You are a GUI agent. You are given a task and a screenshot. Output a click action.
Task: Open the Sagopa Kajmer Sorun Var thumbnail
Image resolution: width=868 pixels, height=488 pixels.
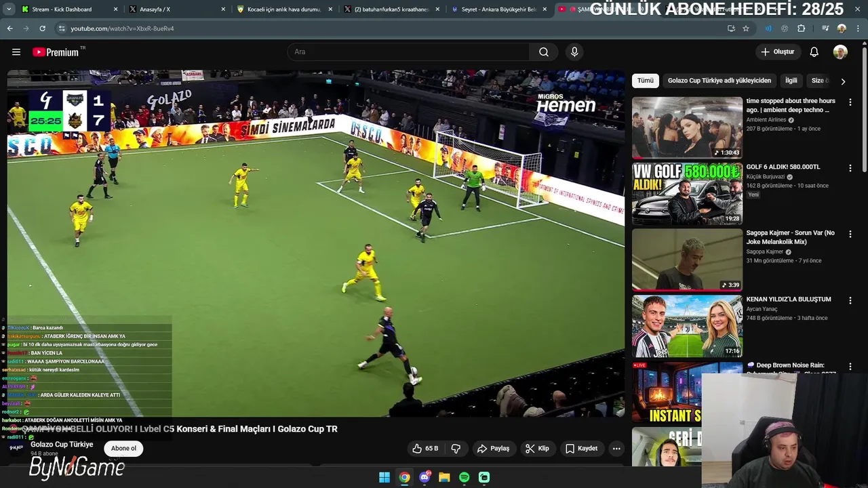pyautogui.click(x=687, y=260)
